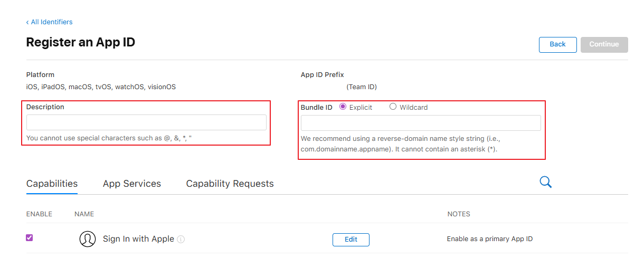This screenshot has height=258, width=644.
Task: Click the NOTES column header
Action: point(458,214)
